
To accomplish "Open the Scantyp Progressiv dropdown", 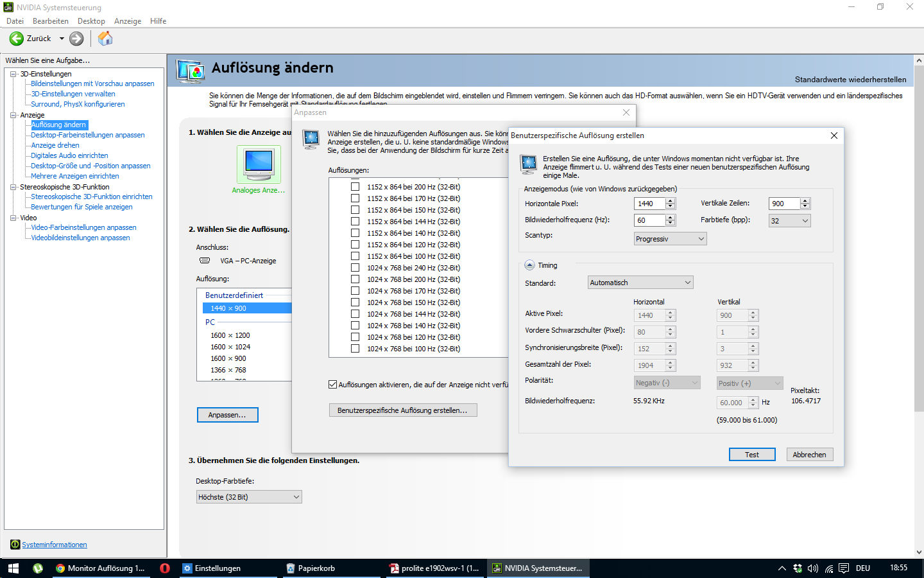I will coord(671,239).
